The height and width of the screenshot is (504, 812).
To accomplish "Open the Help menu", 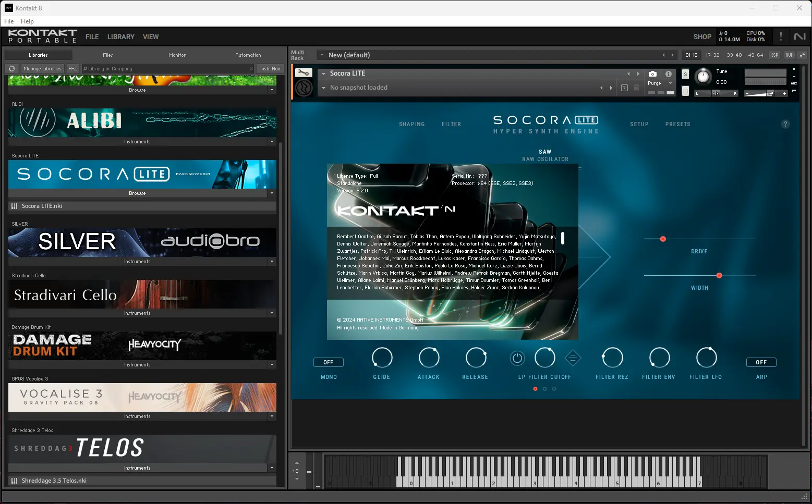I will [x=27, y=21].
